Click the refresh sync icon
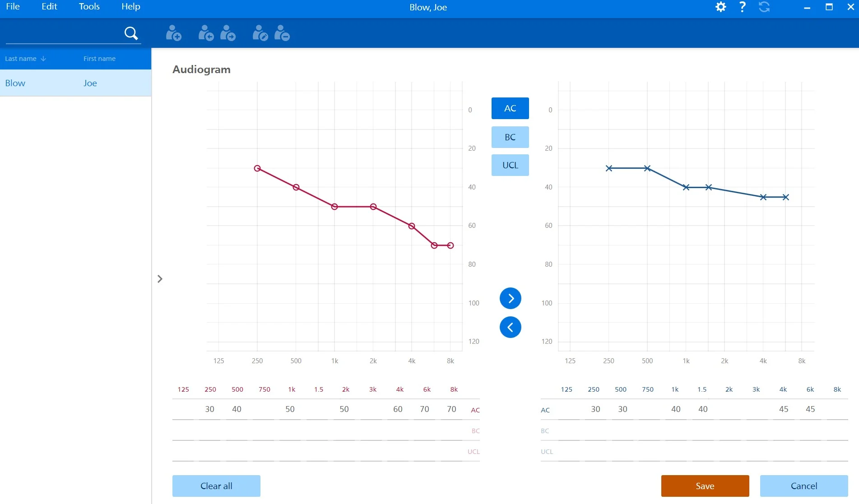 (x=764, y=7)
